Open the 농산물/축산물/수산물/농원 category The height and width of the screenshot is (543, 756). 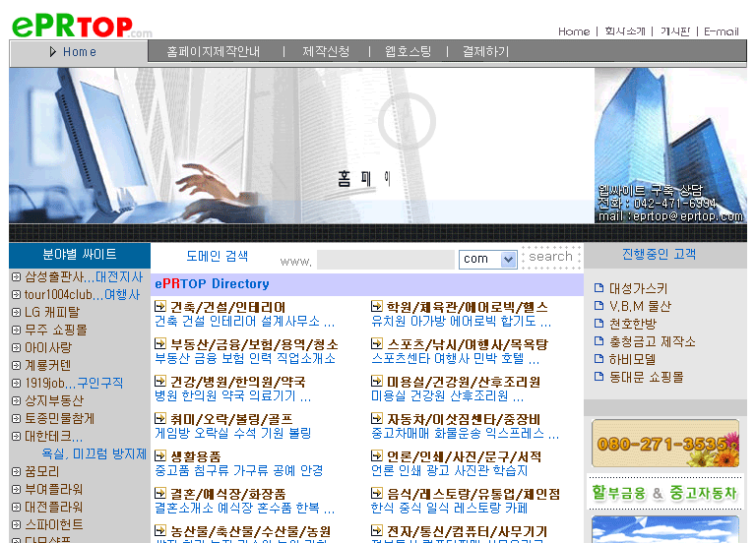pyautogui.click(x=251, y=531)
